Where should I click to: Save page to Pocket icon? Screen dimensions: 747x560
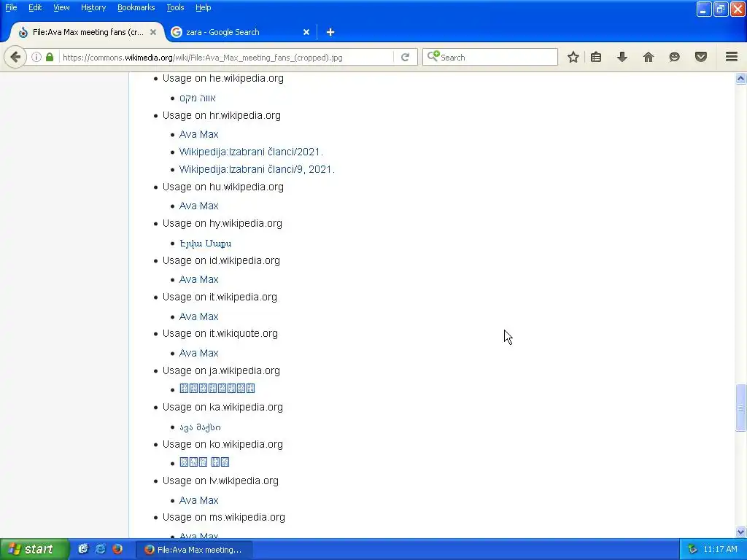pyautogui.click(x=701, y=57)
